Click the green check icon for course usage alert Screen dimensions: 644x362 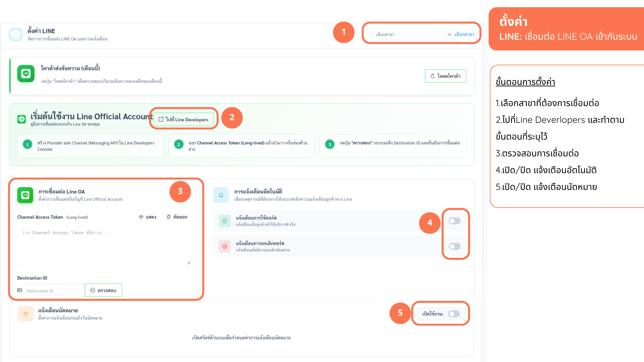click(225, 221)
